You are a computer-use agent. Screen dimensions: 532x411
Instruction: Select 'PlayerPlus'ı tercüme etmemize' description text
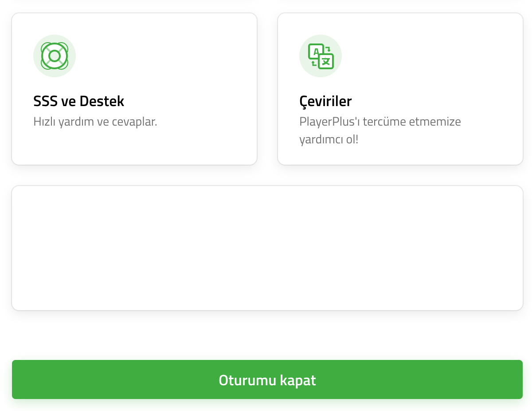click(380, 122)
